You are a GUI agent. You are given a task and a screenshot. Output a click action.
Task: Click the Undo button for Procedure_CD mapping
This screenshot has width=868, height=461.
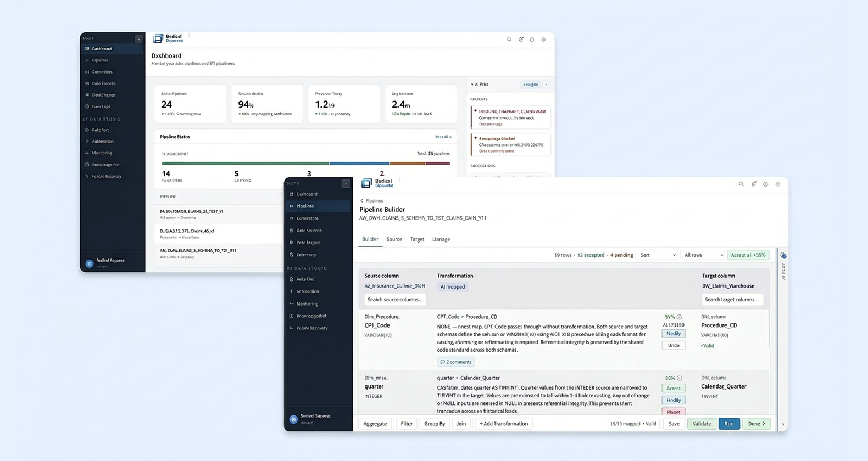tap(674, 345)
